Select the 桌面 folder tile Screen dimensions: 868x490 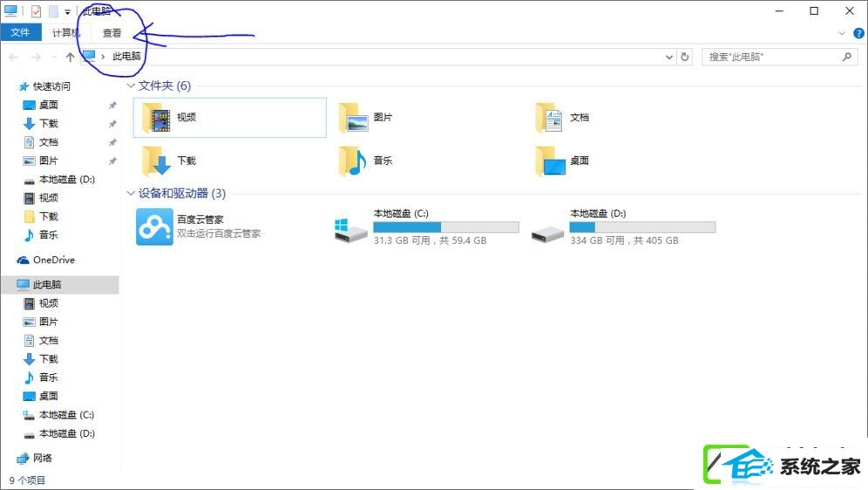pyautogui.click(x=562, y=160)
